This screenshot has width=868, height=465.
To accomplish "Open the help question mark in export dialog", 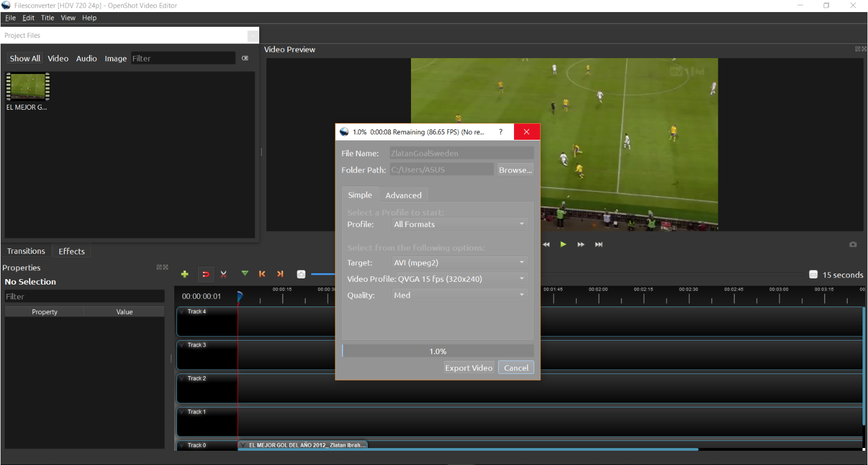I will pos(500,132).
